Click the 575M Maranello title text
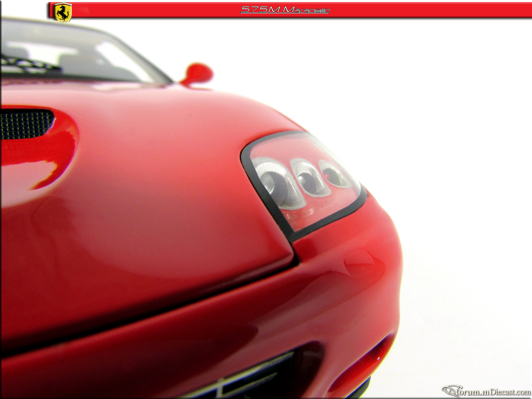Viewport: 532px width, 399px height. click(x=285, y=10)
